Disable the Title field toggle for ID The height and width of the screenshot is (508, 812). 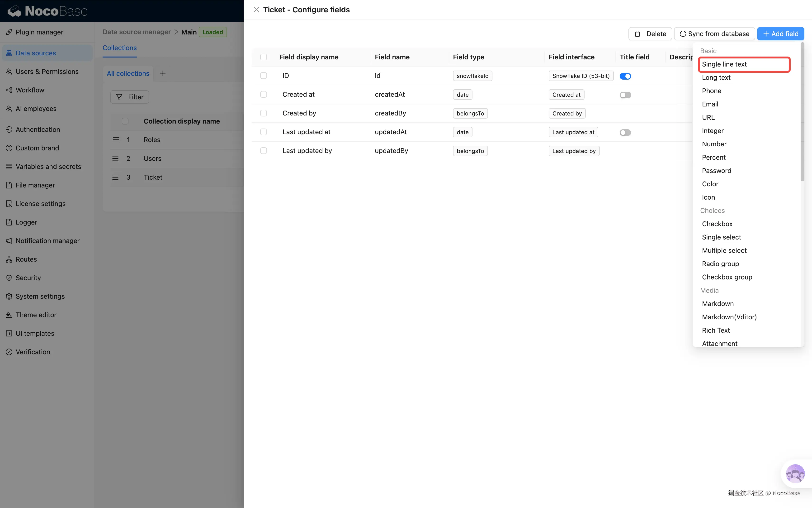(x=625, y=76)
